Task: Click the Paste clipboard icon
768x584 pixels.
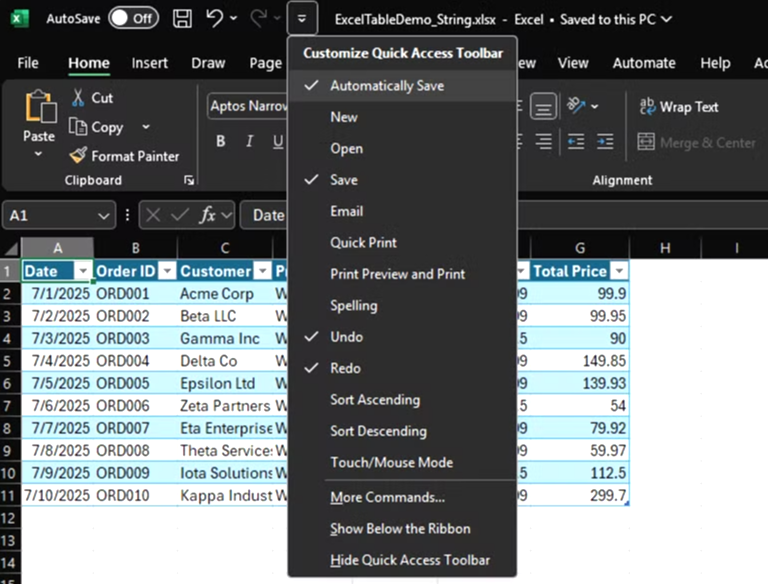Action: pos(40,106)
